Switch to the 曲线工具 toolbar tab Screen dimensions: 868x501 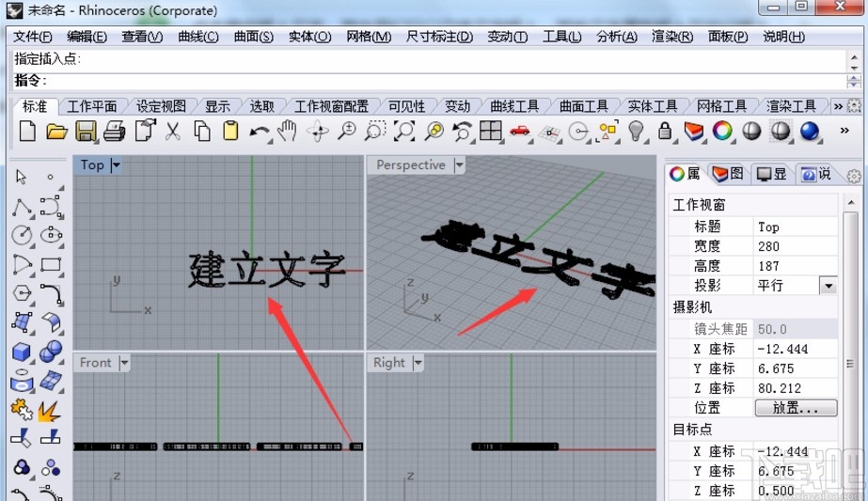coord(514,106)
